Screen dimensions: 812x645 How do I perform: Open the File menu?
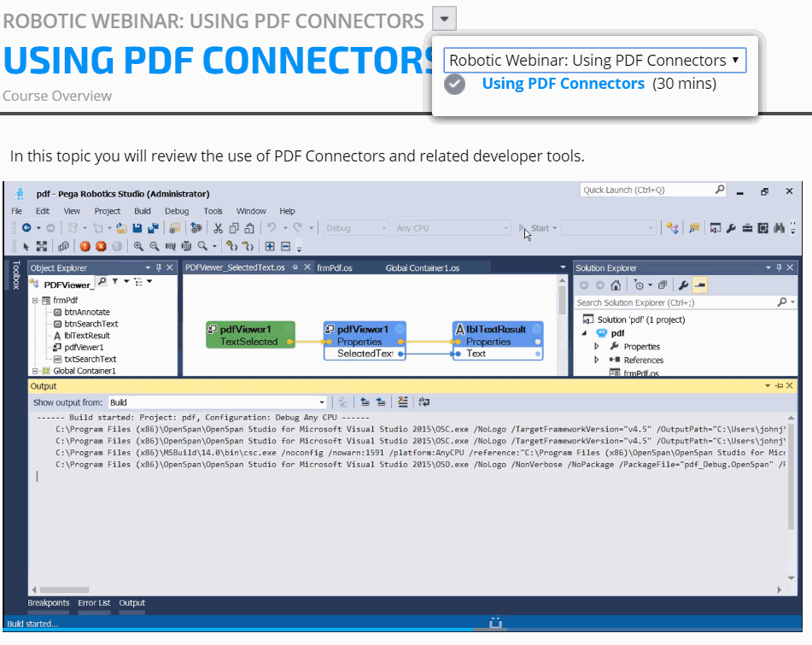click(16, 211)
